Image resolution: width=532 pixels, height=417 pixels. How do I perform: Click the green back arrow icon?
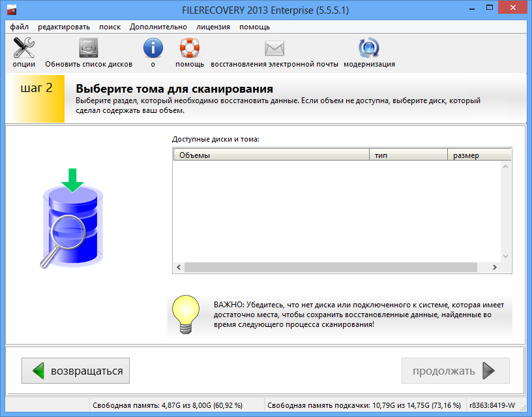38,371
